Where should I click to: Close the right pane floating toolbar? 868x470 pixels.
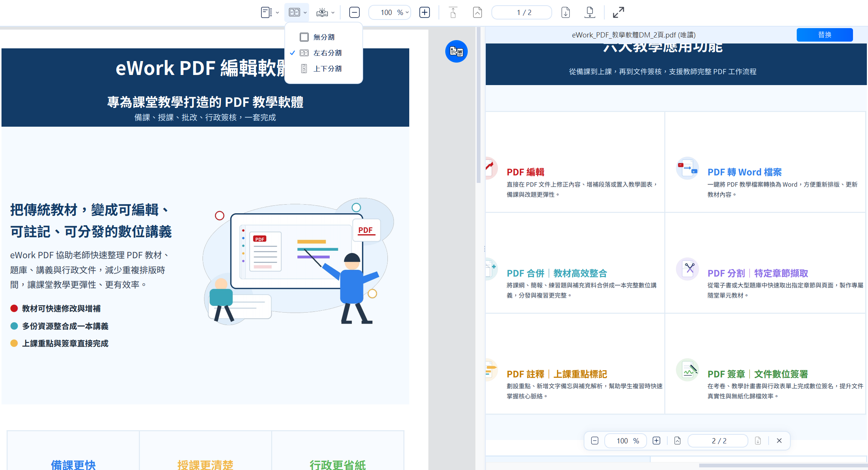click(779, 441)
